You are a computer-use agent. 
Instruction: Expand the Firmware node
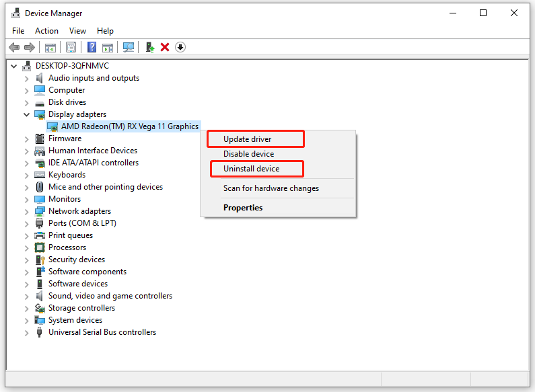pos(27,139)
